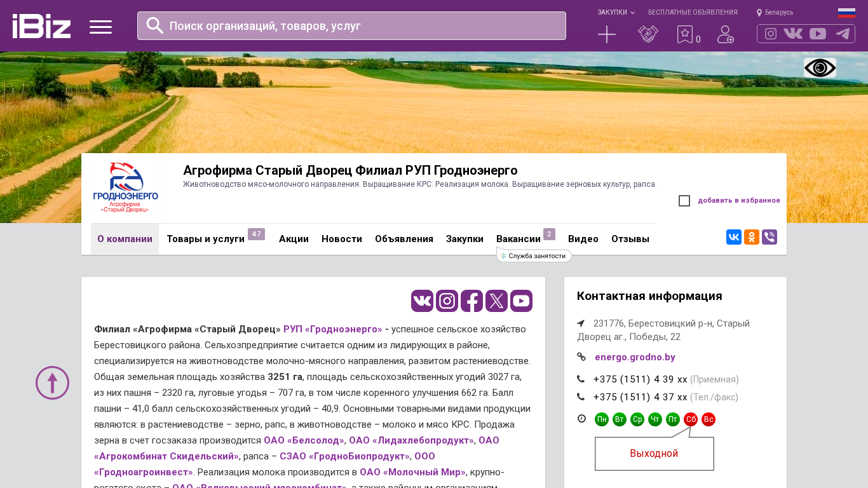This screenshot has height=488, width=868.
Task: Open the header VK icon
Action: [x=793, y=34]
